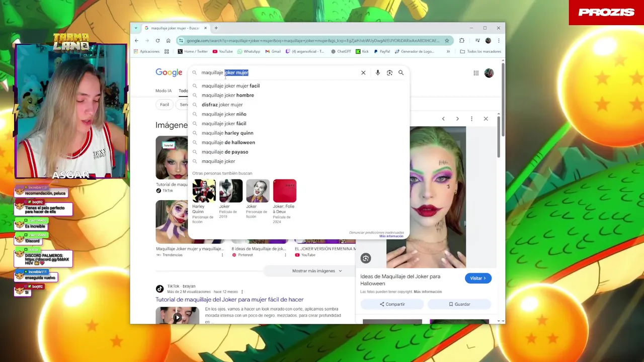This screenshot has width=644, height=362.
Task: Start voice search with the microphone icon
Action: point(377,72)
